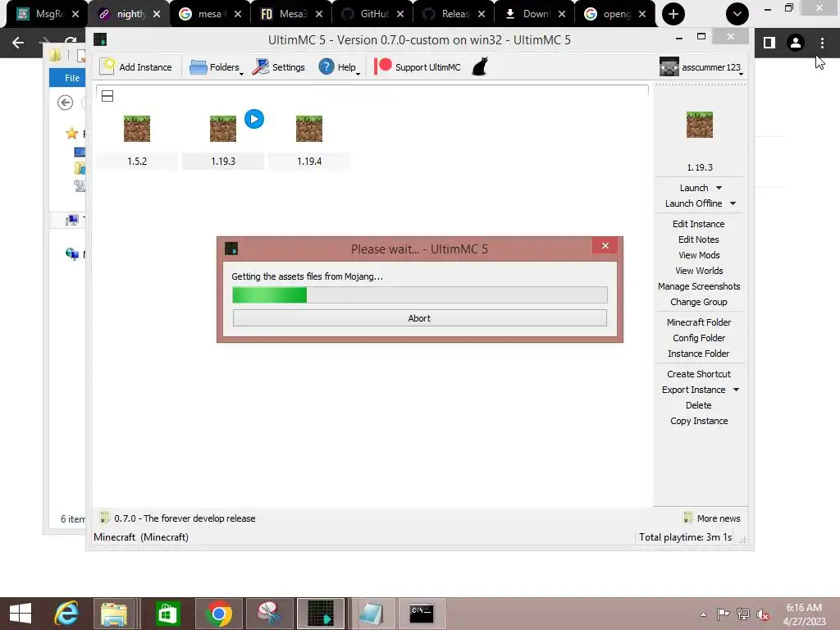
Task: Expand the Launch Offline dropdown arrow
Action: click(733, 203)
